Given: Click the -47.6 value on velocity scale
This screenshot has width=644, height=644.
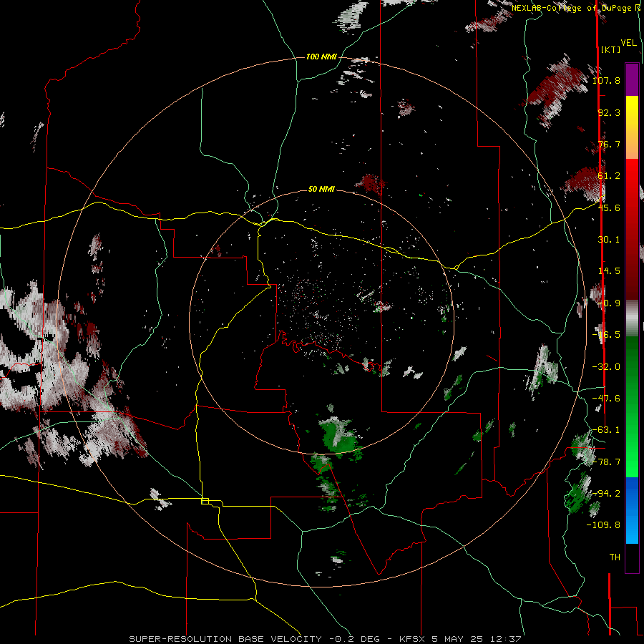Looking at the screenshot, I should tap(606, 399).
